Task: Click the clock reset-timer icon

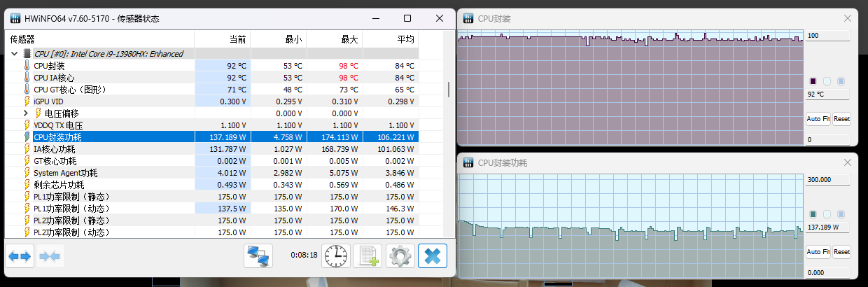Action: point(335,257)
